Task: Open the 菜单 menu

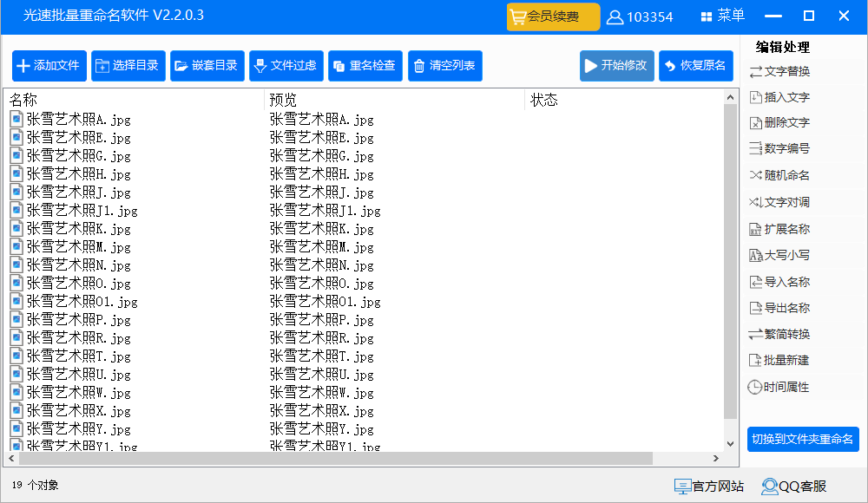Action: click(x=722, y=16)
